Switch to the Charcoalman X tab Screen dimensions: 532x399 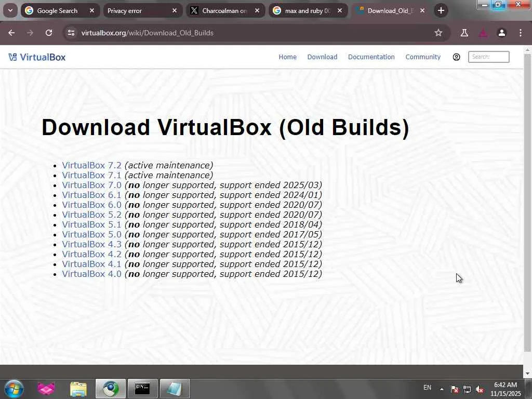[224, 10]
